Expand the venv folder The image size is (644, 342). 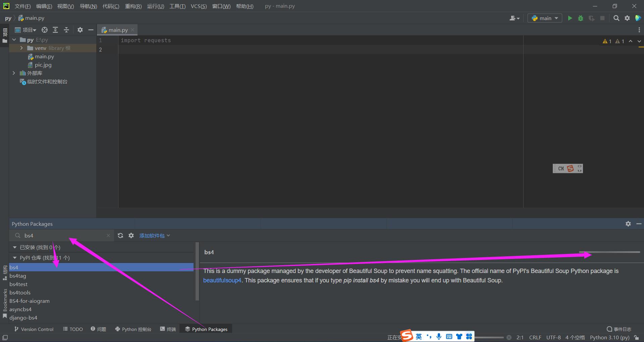tap(21, 48)
